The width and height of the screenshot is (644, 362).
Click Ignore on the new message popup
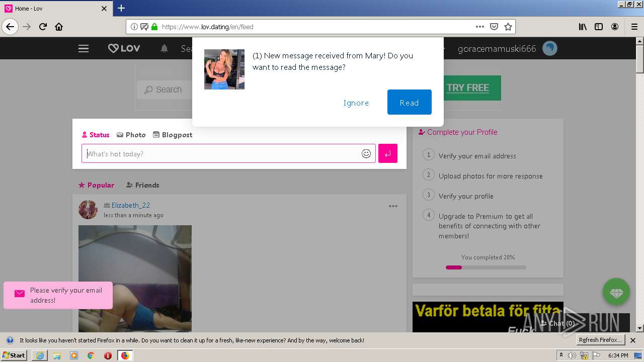tap(356, 103)
